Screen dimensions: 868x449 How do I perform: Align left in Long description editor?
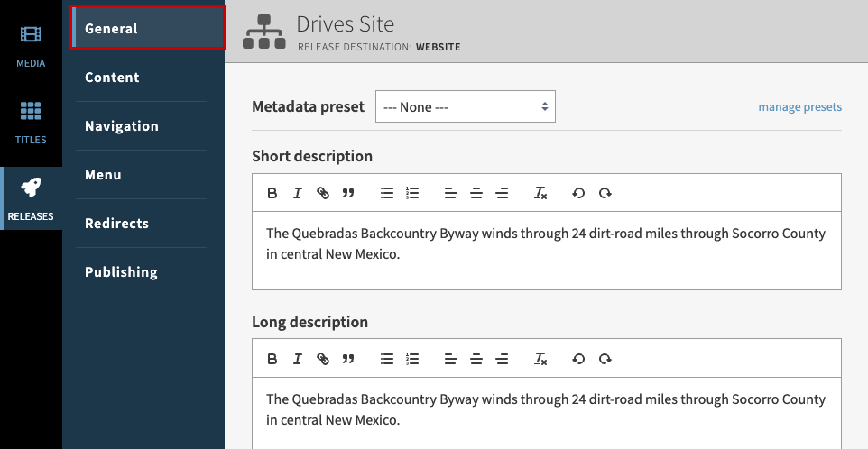point(450,359)
